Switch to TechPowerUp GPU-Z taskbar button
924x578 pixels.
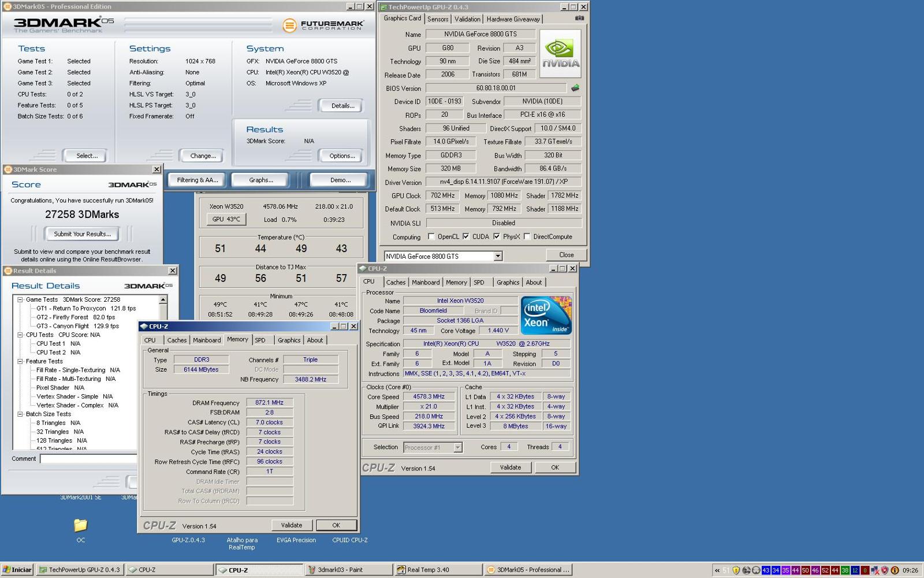80,569
